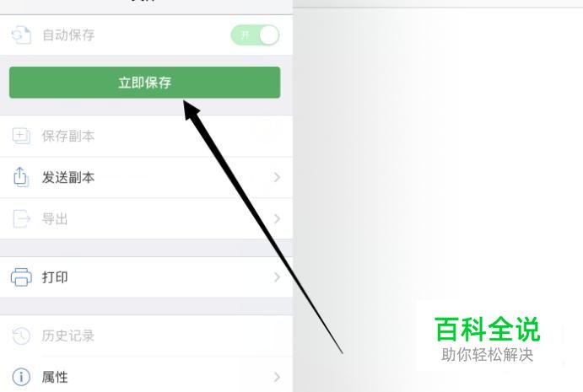
Task: Expand the 属性 row chevron
Action: [x=277, y=377]
